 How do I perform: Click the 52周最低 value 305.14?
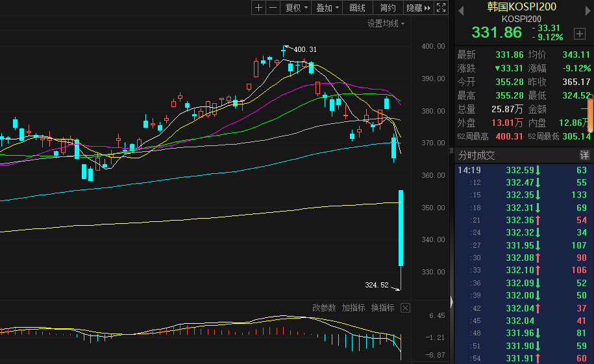coord(576,136)
